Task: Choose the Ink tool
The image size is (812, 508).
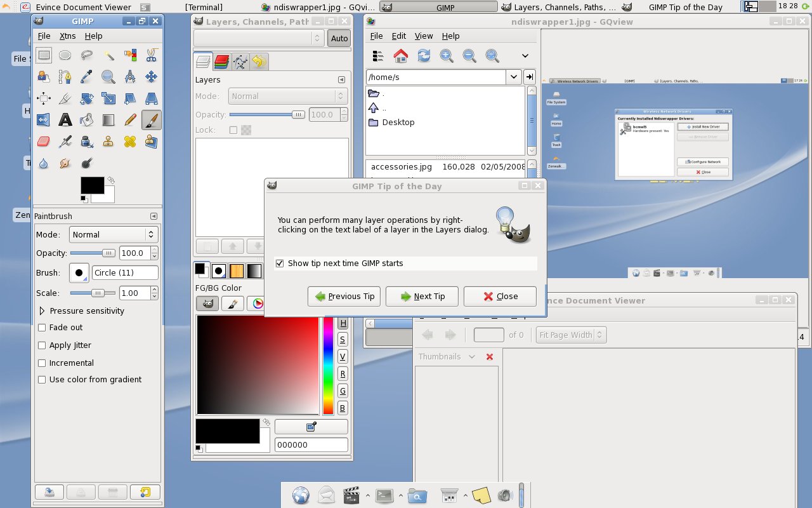Action: pyautogui.click(x=87, y=141)
